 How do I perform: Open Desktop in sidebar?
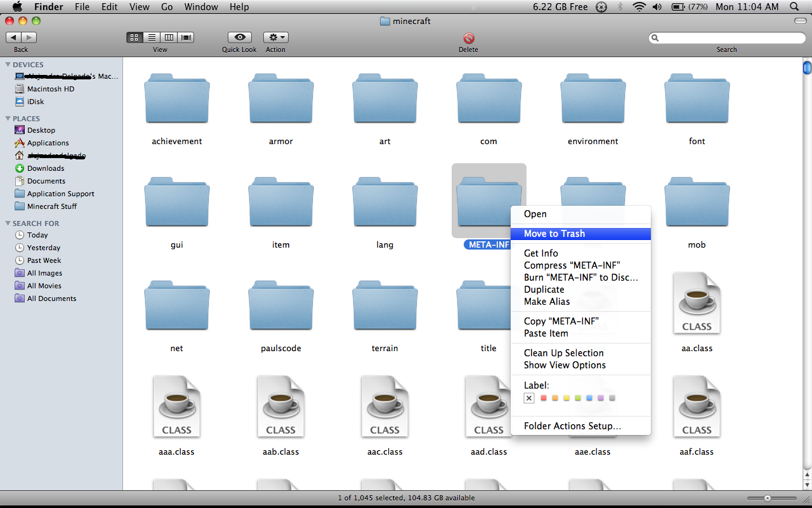pyautogui.click(x=41, y=130)
